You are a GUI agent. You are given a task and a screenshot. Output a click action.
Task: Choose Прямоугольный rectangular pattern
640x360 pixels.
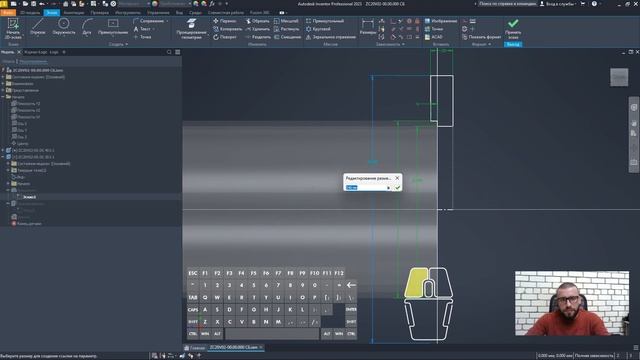point(325,21)
